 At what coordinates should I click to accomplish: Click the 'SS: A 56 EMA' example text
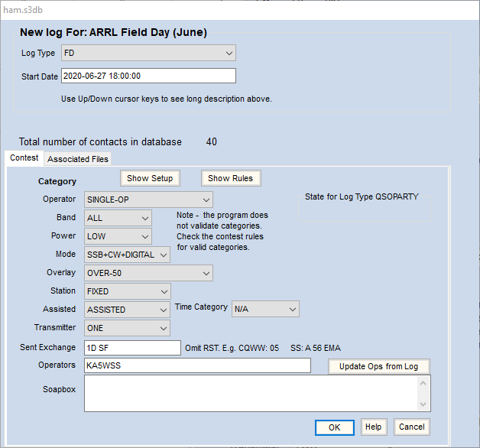tap(316, 348)
